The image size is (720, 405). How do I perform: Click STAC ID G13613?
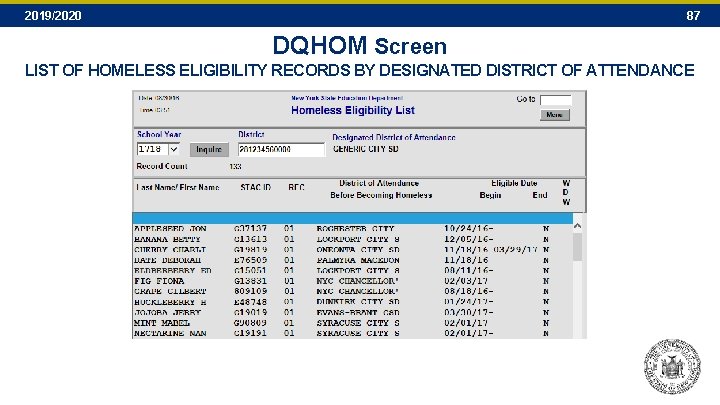pos(250,239)
